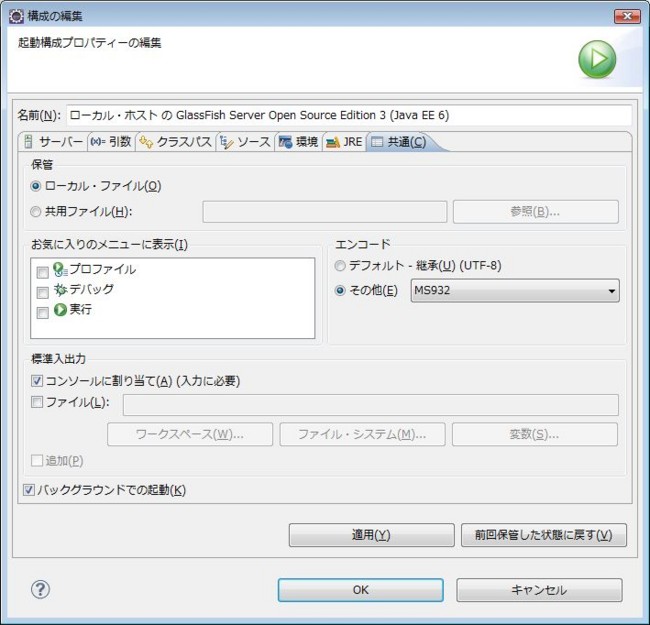Click the Eclipse icon in title bar
Screen dimensions: 650x625
[17, 17]
